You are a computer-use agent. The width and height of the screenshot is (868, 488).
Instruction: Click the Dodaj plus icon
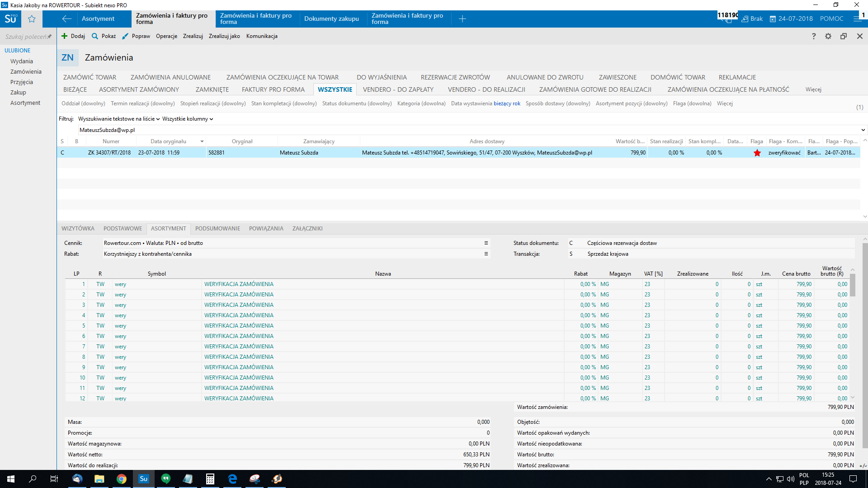tap(65, 36)
